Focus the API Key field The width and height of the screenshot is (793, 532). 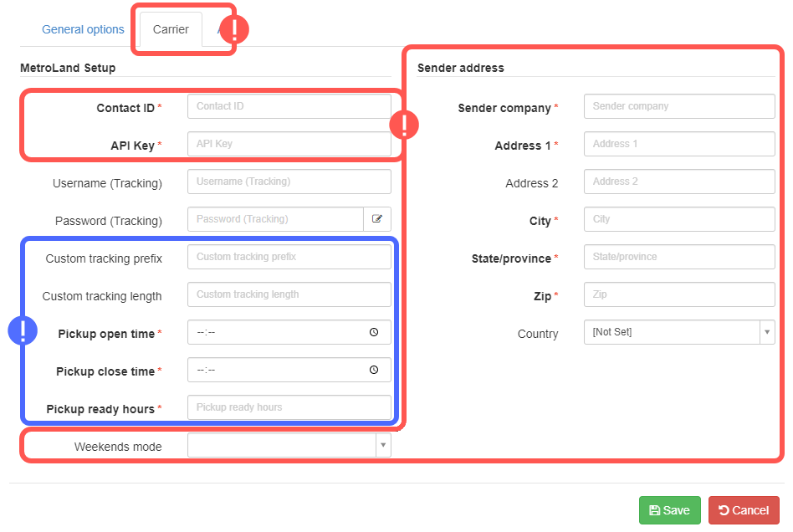tap(289, 144)
